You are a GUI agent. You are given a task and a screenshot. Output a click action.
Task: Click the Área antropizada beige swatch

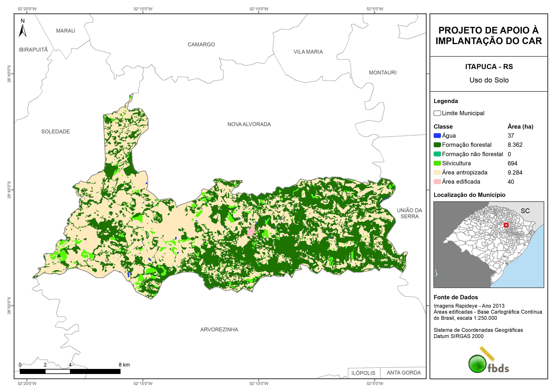[437, 172]
